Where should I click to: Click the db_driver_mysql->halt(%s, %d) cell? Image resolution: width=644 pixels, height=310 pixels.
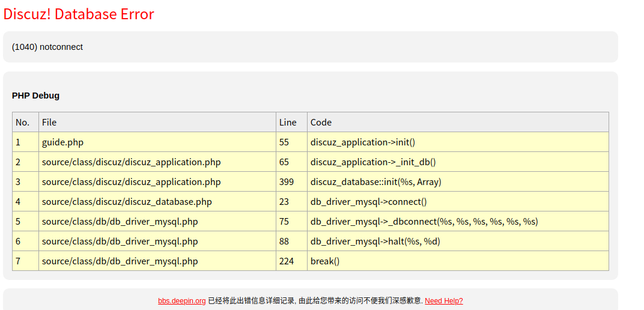pyautogui.click(x=458, y=241)
